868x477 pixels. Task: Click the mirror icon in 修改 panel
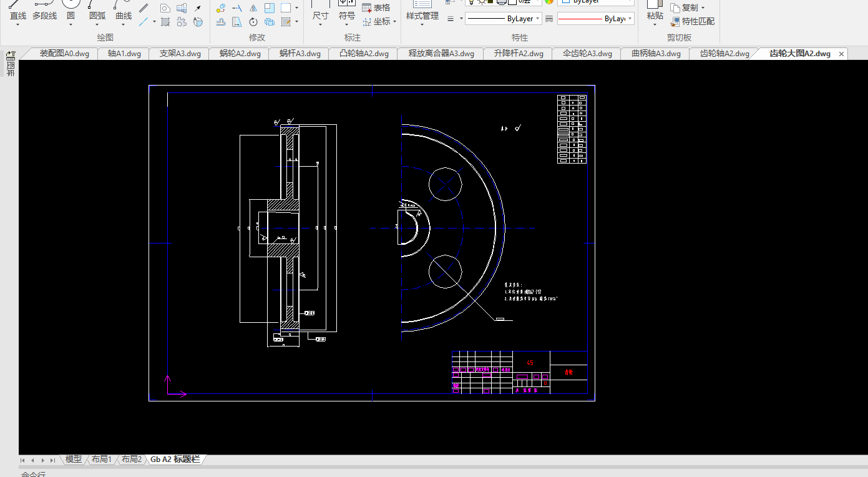click(x=253, y=8)
